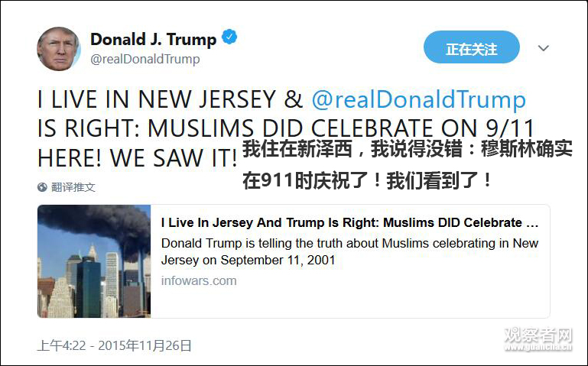This screenshot has height=366, width=588.
Task: Open the Donald J. Trump profile avatar
Action: point(59,49)
